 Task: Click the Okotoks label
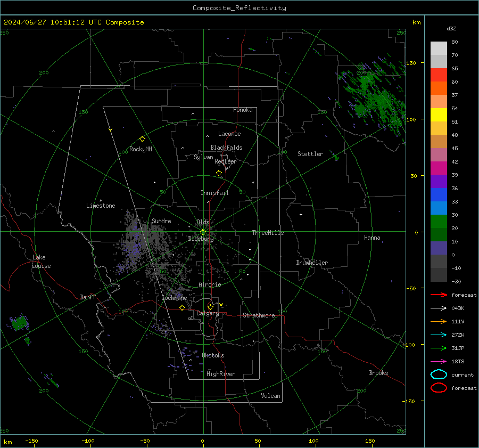[213, 355]
